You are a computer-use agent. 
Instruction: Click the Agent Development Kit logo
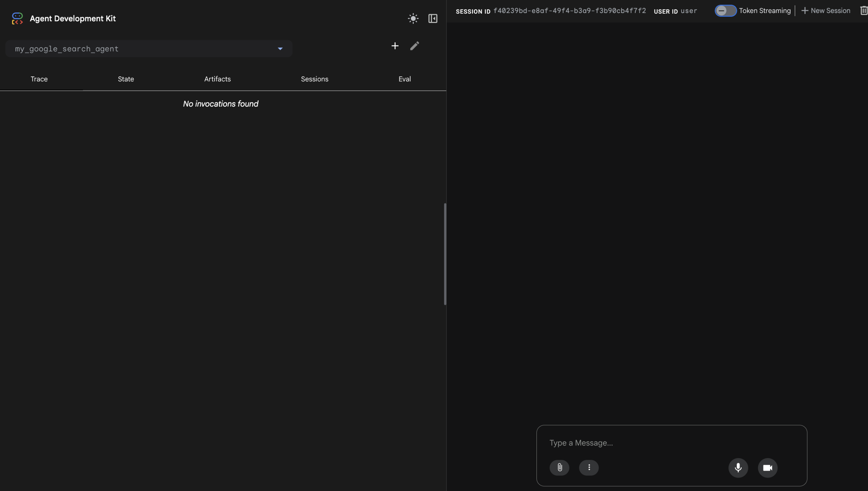click(x=17, y=18)
